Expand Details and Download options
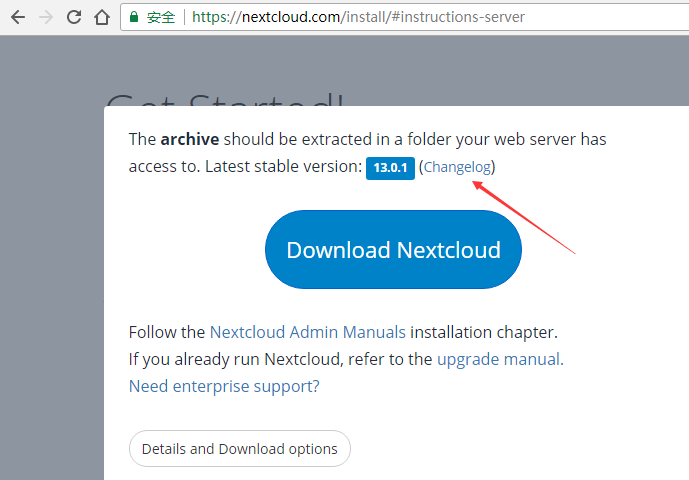This screenshot has height=480, width=689. [240, 449]
